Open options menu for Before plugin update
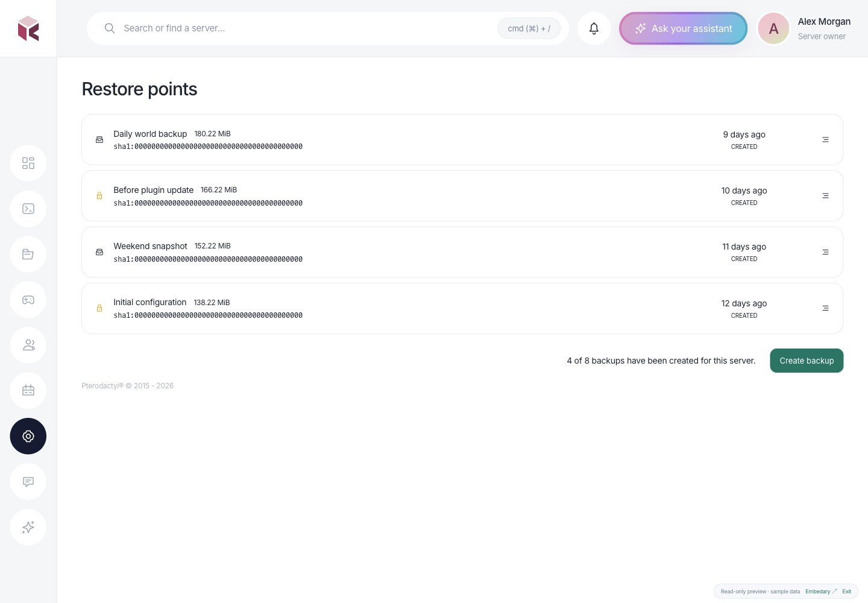 825,196
